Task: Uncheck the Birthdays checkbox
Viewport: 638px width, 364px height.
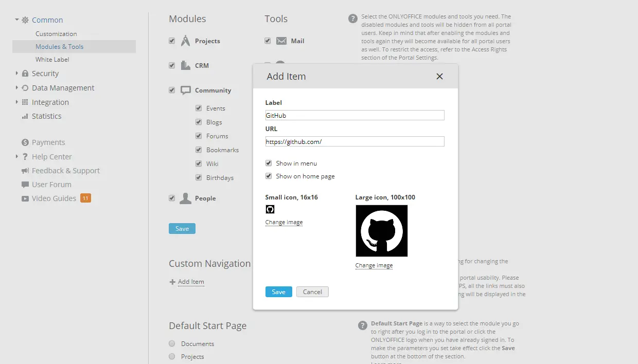Action: pyautogui.click(x=199, y=178)
